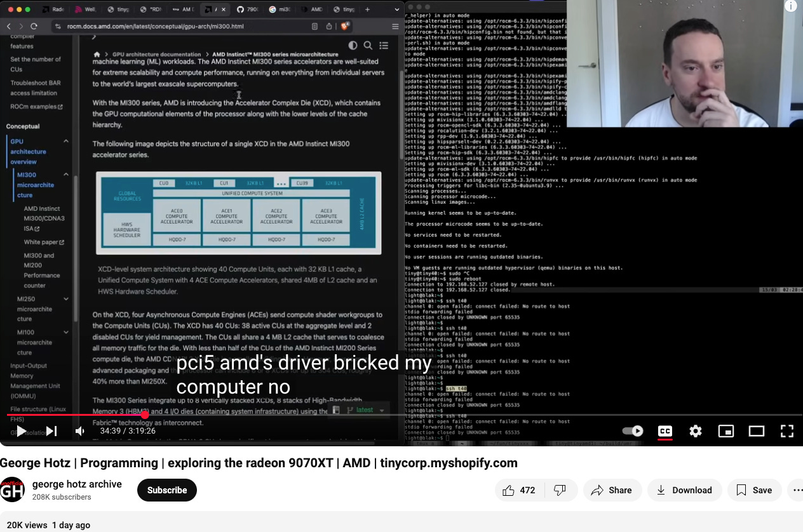Open a new browser tab with plus
The height and width of the screenshot is (532, 803).
(367, 10)
